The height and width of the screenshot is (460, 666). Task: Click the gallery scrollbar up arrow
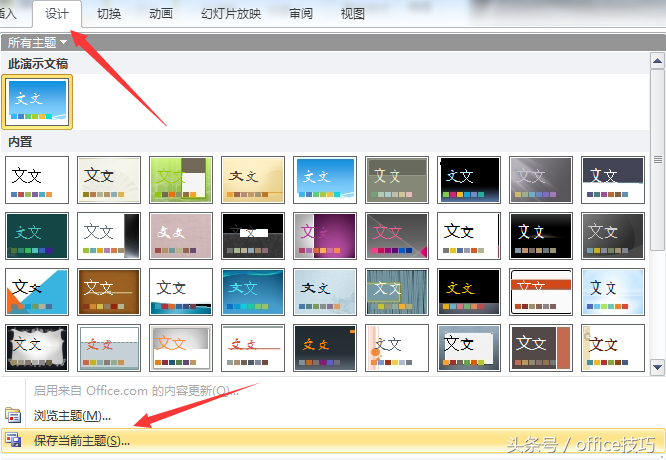[657, 61]
